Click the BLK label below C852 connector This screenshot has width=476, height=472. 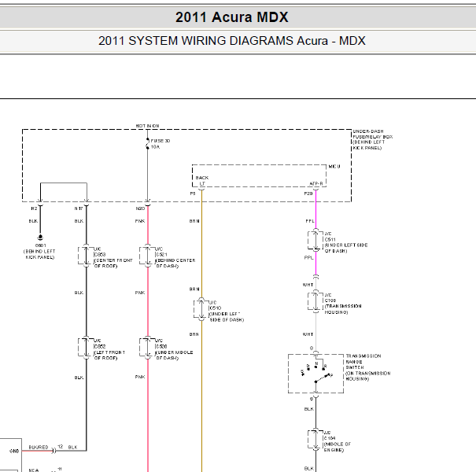[79, 378]
